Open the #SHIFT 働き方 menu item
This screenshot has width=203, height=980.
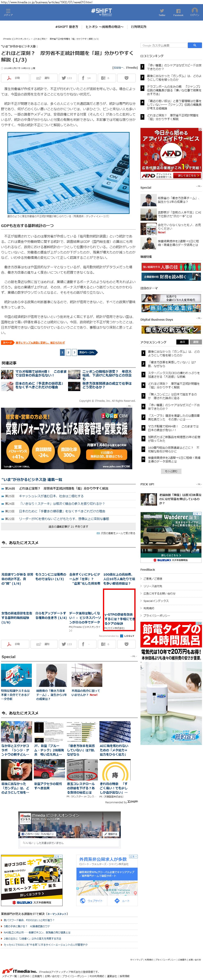pyautogui.click(x=66, y=27)
